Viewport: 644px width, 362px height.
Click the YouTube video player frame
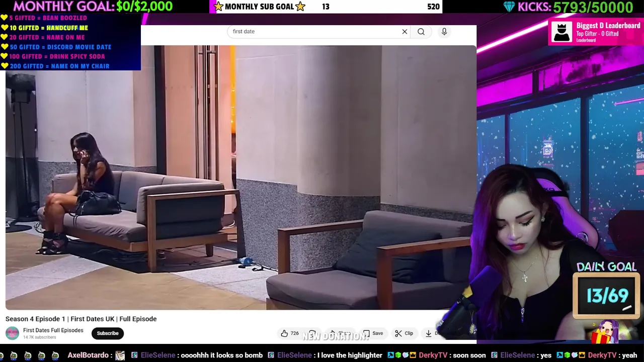click(240, 177)
